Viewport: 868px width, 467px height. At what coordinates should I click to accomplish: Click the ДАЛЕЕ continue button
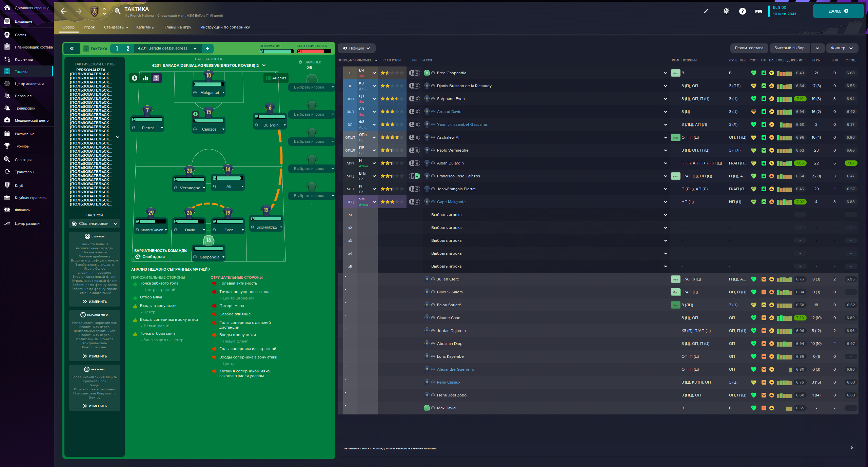(x=838, y=11)
